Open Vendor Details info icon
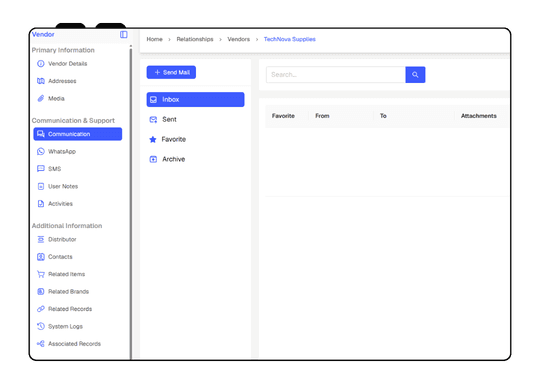Image resolution: width=540 pixels, height=384 pixels. point(41,64)
